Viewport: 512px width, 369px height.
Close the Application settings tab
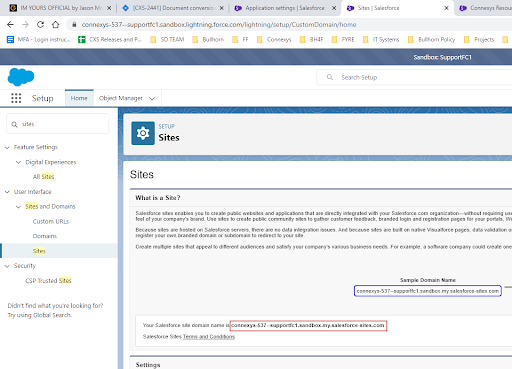click(x=334, y=8)
